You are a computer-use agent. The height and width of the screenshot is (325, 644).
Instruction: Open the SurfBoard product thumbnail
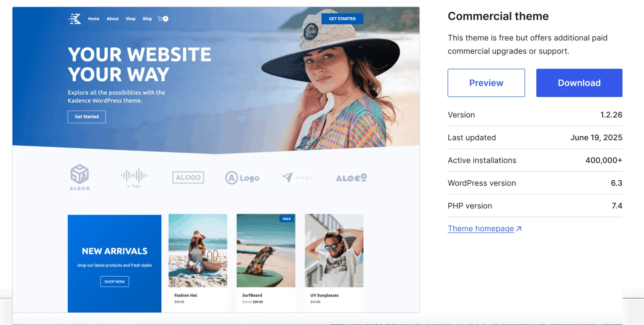[266, 250]
